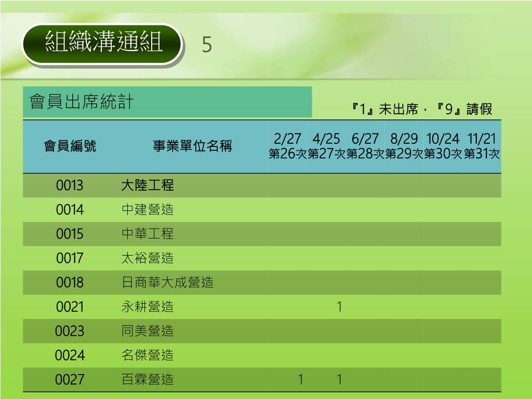
Task: Click the 組織溝通組 title banner
Action: (102, 44)
